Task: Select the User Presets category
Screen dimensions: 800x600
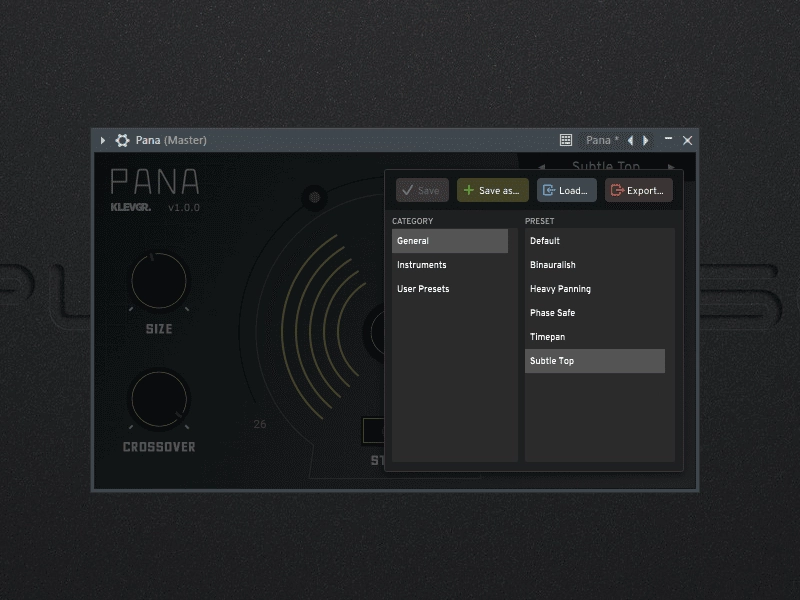Action: coord(450,289)
